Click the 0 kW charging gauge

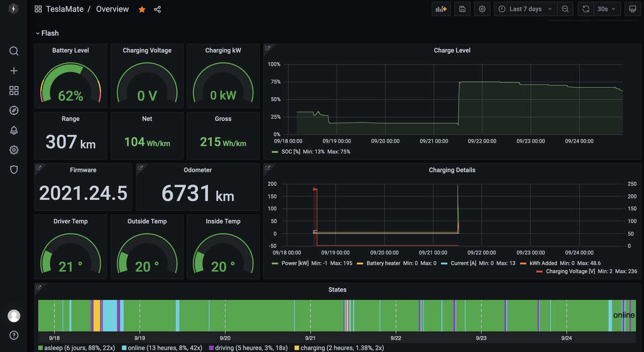pos(223,82)
